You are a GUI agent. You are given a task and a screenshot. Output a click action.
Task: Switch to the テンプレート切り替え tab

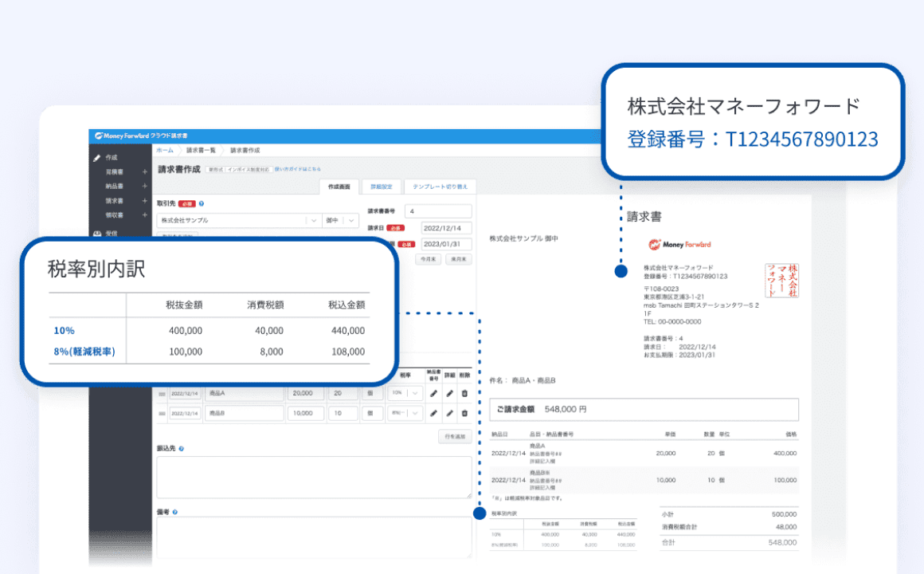[x=440, y=187]
